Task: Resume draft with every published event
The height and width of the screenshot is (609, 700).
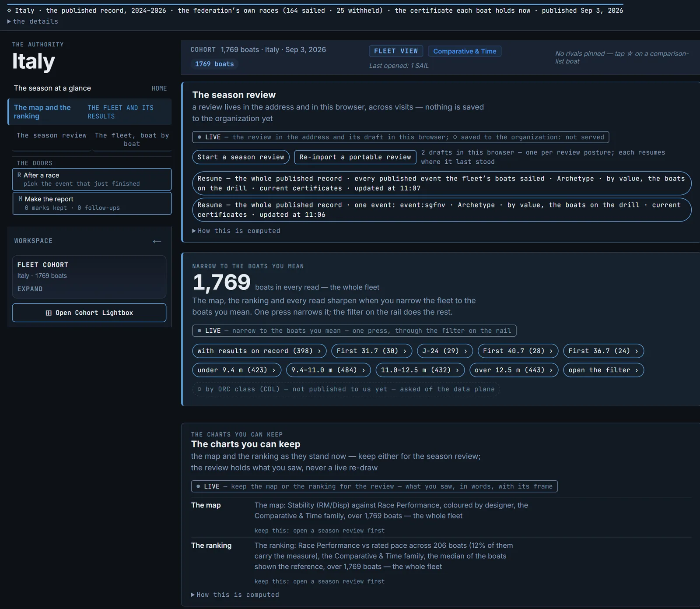Action: pyautogui.click(x=441, y=183)
